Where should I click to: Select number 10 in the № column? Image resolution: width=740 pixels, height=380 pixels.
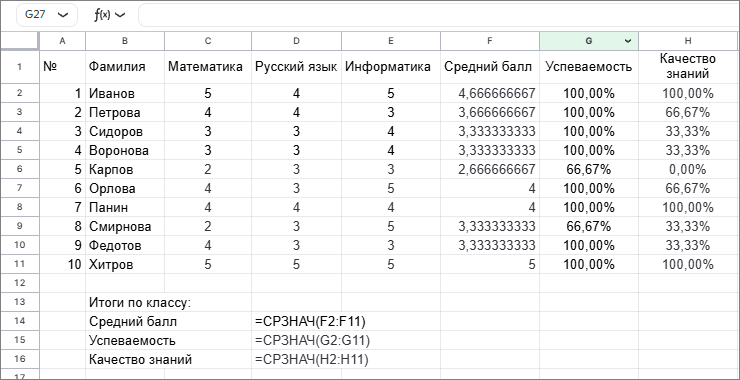[x=62, y=264]
